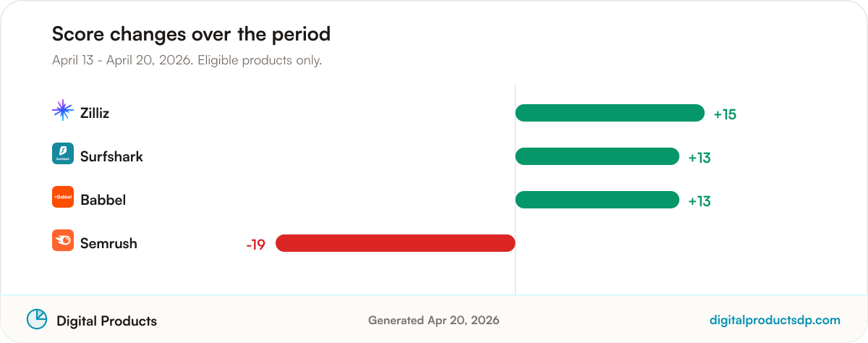This screenshot has height=343, width=868.
Task: Click the green Zilliz +15 bar
Action: pos(610,113)
